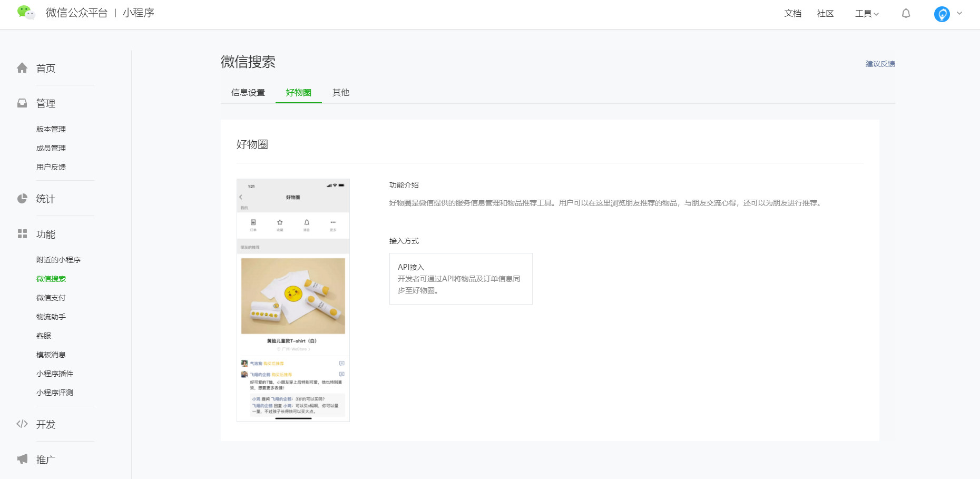Image resolution: width=980 pixels, height=479 pixels.
Task: Open the 文档 link
Action: click(793, 14)
